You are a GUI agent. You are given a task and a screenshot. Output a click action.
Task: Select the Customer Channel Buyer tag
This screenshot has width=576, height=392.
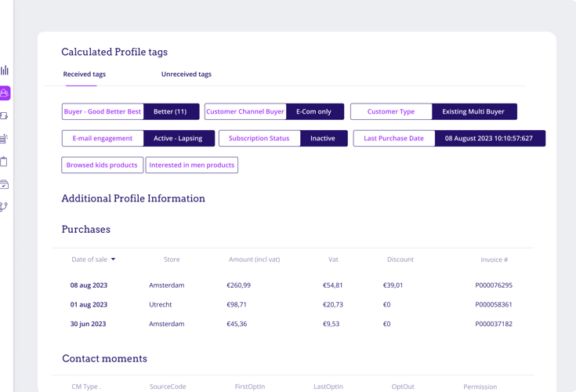pyautogui.click(x=245, y=112)
